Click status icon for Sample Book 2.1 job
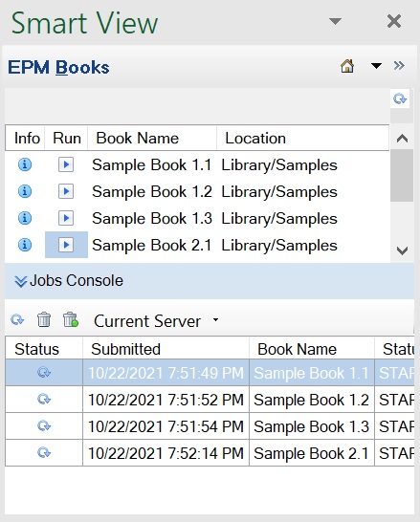Image resolution: width=420 pixels, height=522 pixels. pos(44,453)
